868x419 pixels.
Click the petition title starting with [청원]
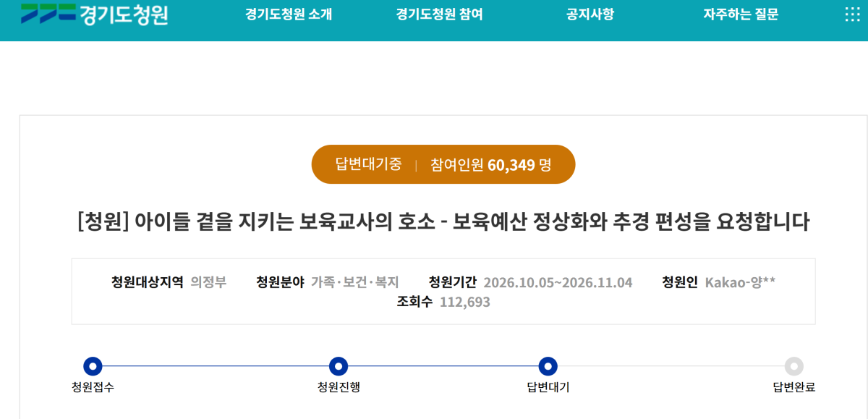click(443, 221)
